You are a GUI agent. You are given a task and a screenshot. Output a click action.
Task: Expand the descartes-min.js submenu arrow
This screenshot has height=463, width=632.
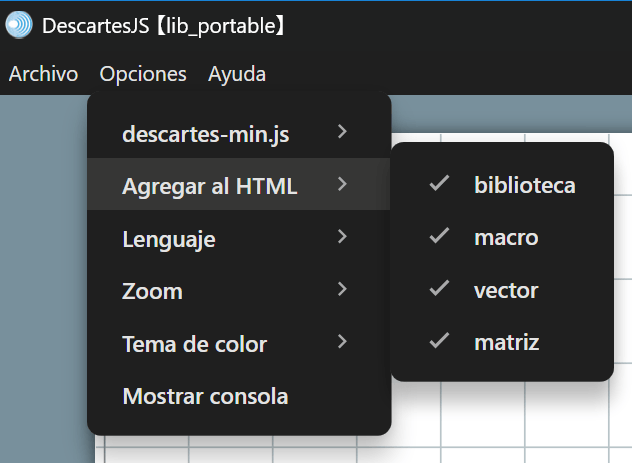[343, 132]
